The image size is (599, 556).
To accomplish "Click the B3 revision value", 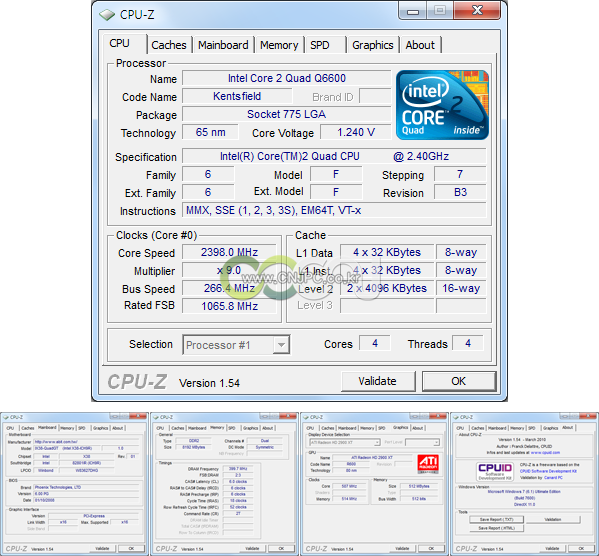I will pos(460,192).
